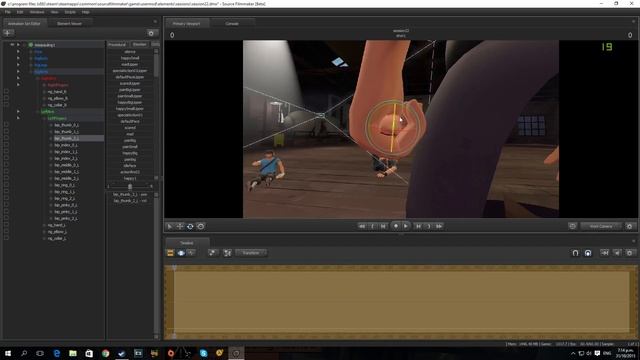Click the previous clip bracket button
The image size is (640, 360).
[x=372, y=226]
